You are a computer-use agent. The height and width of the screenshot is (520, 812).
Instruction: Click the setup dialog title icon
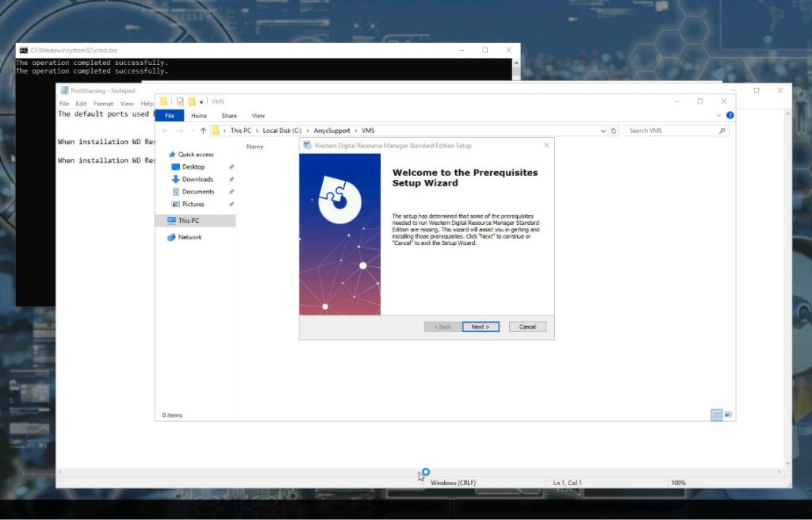tap(307, 146)
